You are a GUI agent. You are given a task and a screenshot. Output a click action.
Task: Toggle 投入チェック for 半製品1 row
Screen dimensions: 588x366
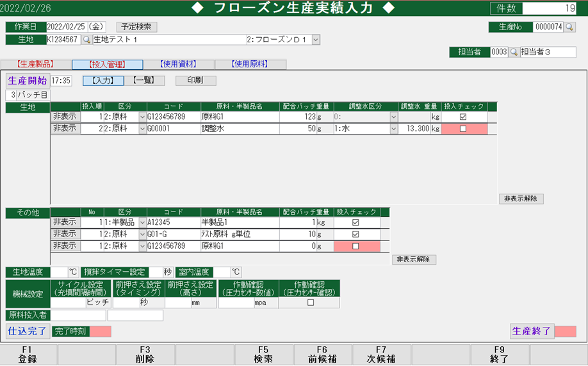[355, 222]
